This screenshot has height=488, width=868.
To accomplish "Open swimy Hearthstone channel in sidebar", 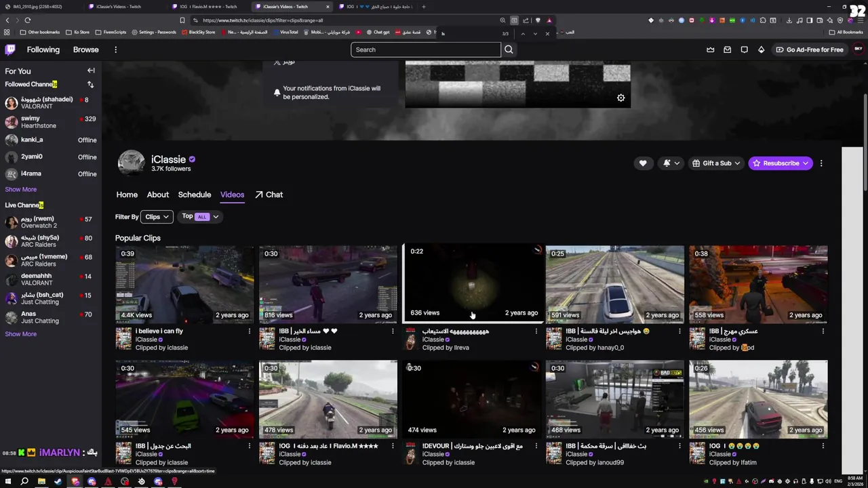I will tap(51, 122).
